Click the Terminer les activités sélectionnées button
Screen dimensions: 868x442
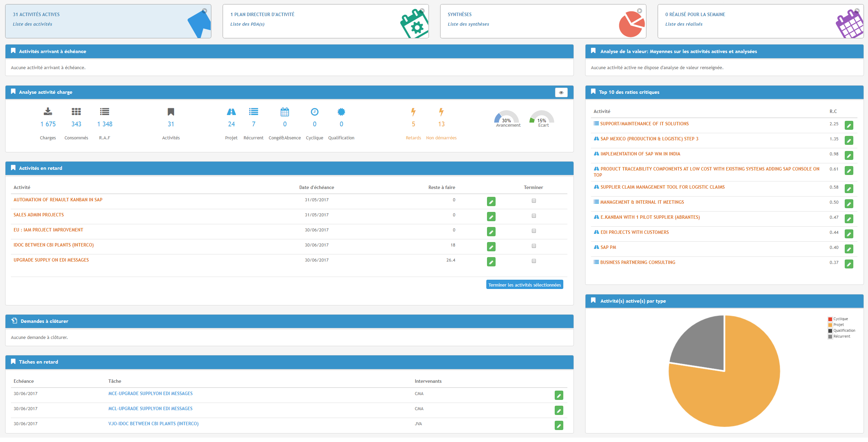[524, 285]
